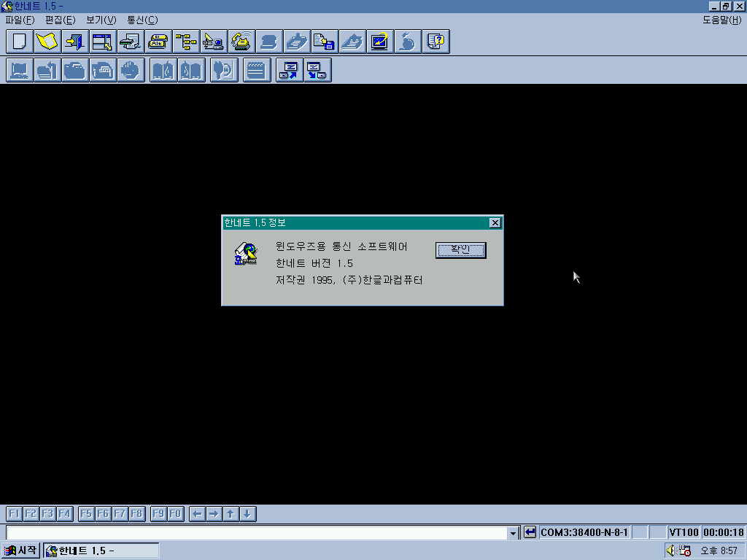The height and width of the screenshot is (560, 747).
Task: Click the grayed bomb-shaped toolbar icon
Action: [408, 42]
